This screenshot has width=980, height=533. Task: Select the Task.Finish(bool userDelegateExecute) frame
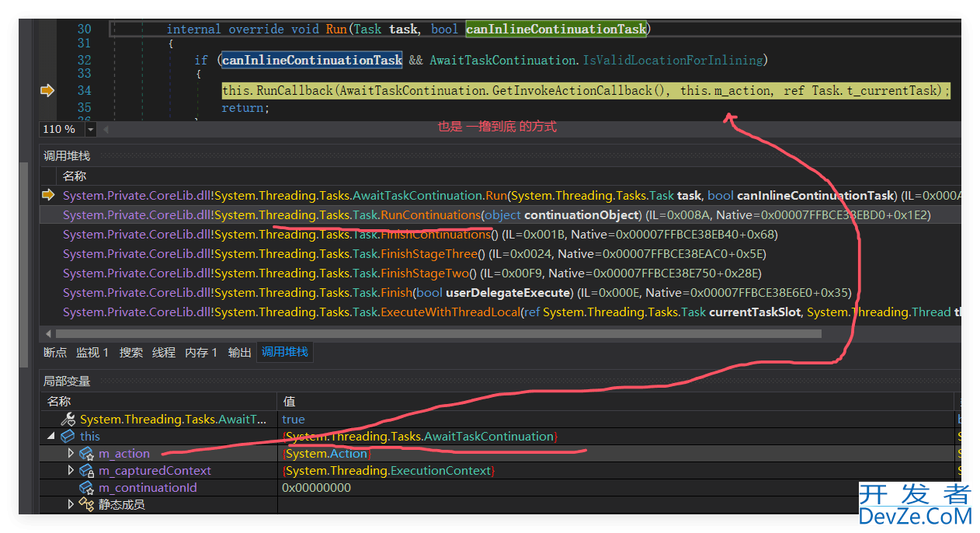click(x=500, y=292)
